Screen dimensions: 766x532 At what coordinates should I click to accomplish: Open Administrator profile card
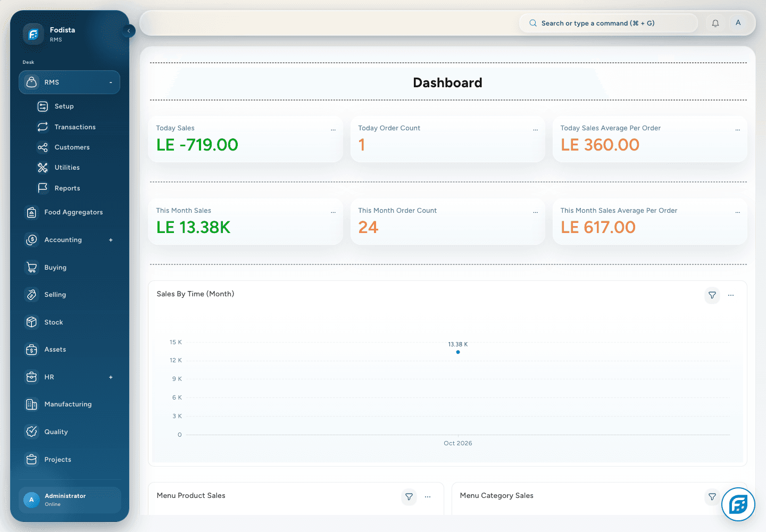[70, 500]
